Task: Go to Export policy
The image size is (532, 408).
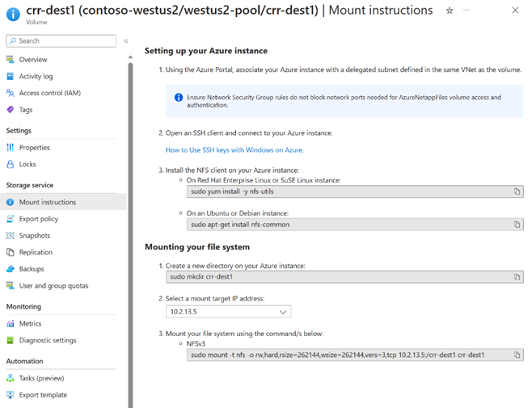Action: click(x=39, y=219)
